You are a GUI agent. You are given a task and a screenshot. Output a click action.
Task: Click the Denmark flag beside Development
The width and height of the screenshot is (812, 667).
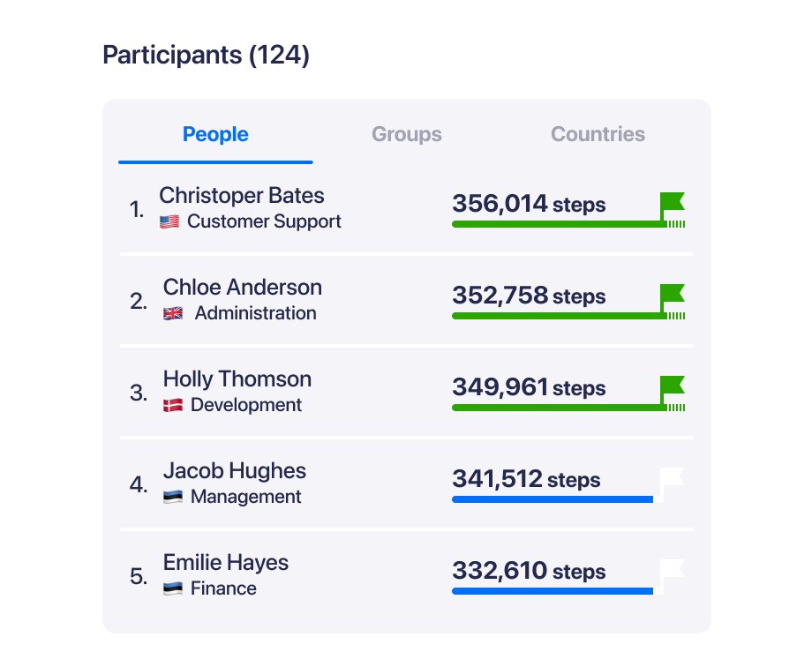pos(173,405)
